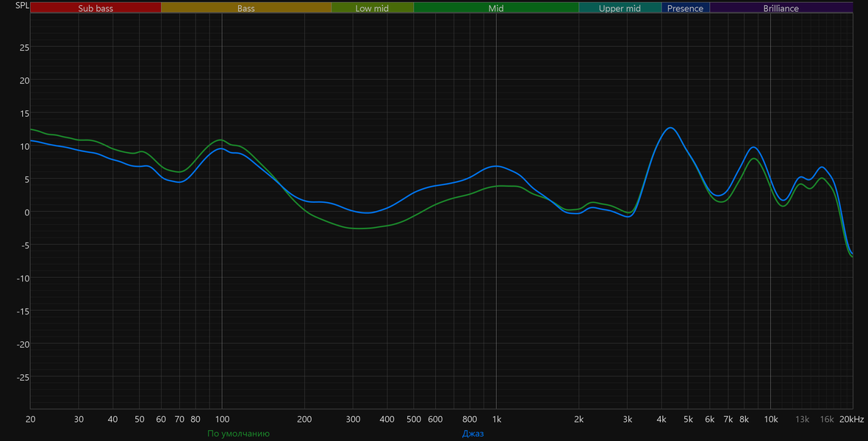Select the Mid frequency band
The width and height of the screenshot is (868, 441).
pyautogui.click(x=496, y=8)
